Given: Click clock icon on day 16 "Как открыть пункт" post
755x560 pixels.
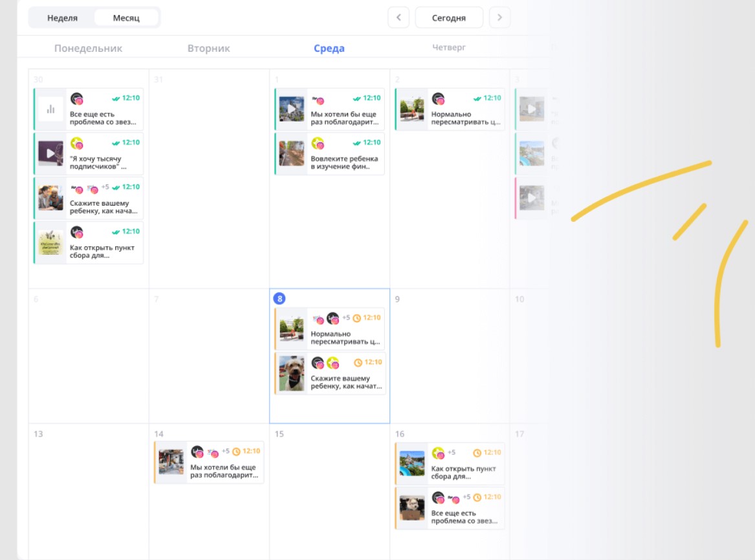Looking at the screenshot, I should click(x=477, y=453).
